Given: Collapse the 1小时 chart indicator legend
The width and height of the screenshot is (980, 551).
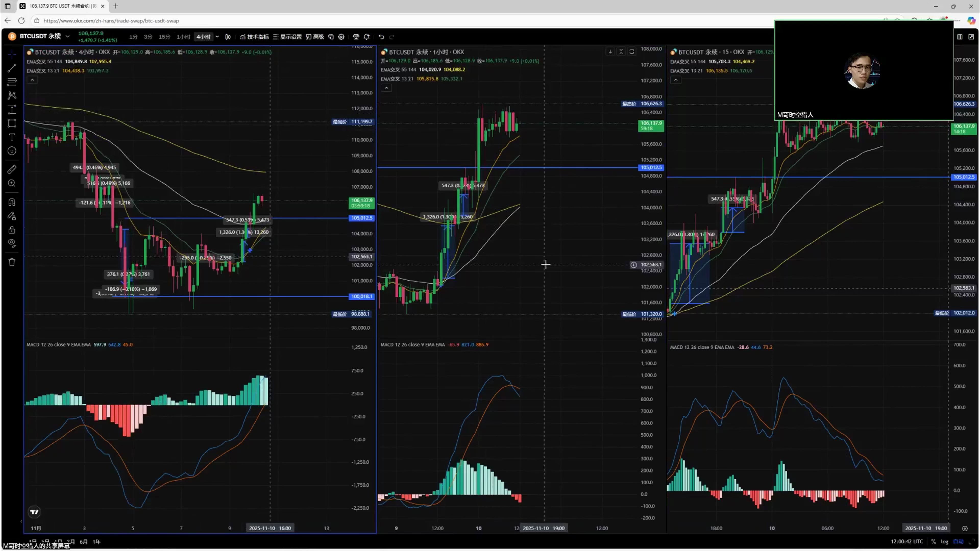Looking at the screenshot, I should [386, 88].
